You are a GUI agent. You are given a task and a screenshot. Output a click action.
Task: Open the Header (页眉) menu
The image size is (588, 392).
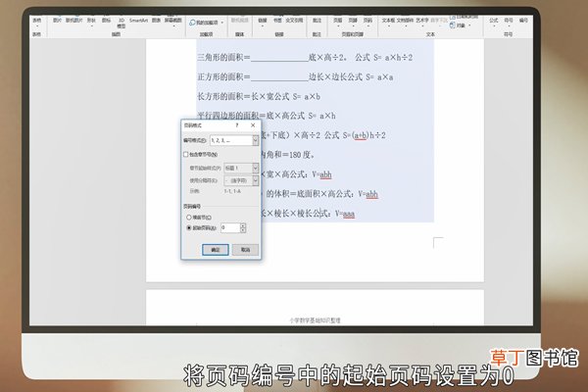pos(338,23)
